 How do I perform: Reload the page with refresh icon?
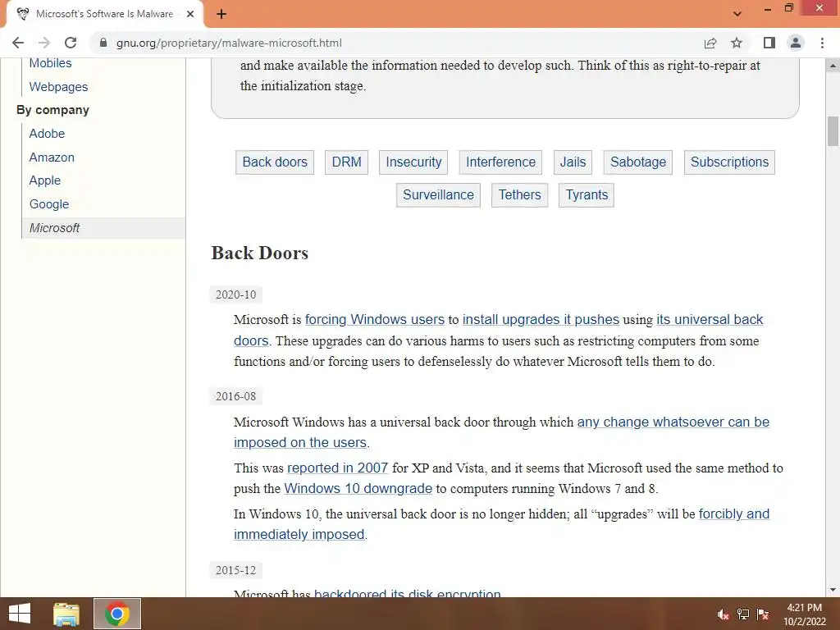[x=71, y=43]
